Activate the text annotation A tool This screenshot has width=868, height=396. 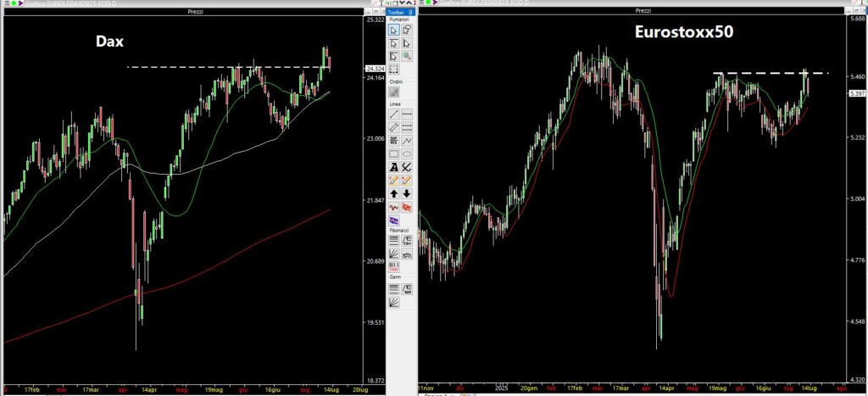coord(394,167)
